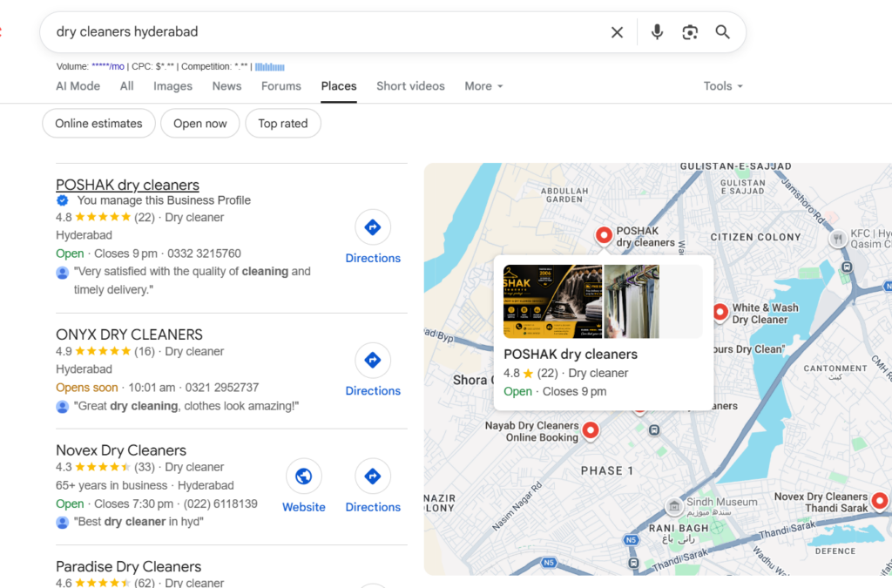Open Paradise Dry Cleaners listing title
The height and width of the screenshot is (588, 892).
[129, 566]
